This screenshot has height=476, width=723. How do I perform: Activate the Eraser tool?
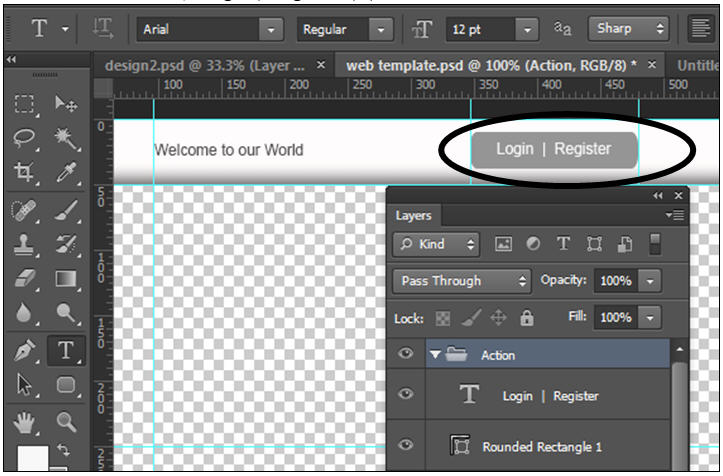(24, 279)
